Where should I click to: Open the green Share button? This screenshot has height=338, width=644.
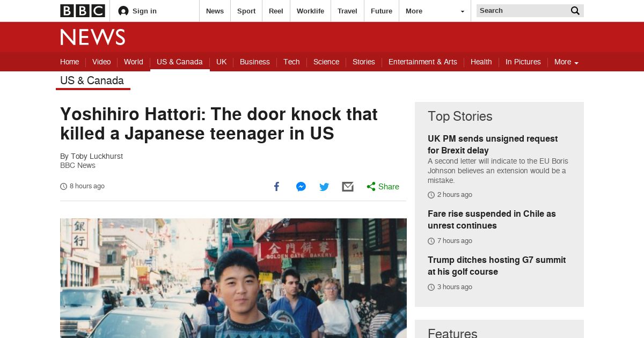click(x=383, y=187)
